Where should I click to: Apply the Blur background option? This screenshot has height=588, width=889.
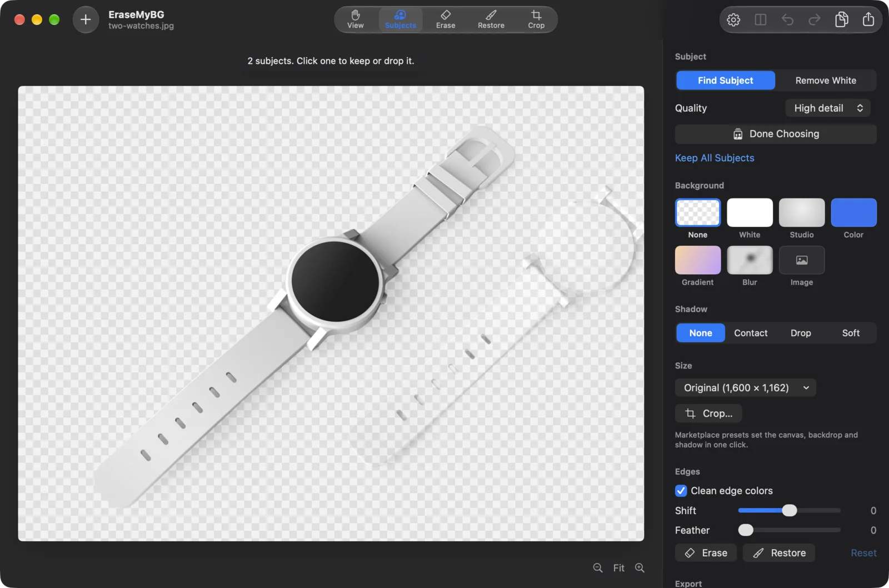pos(750,260)
